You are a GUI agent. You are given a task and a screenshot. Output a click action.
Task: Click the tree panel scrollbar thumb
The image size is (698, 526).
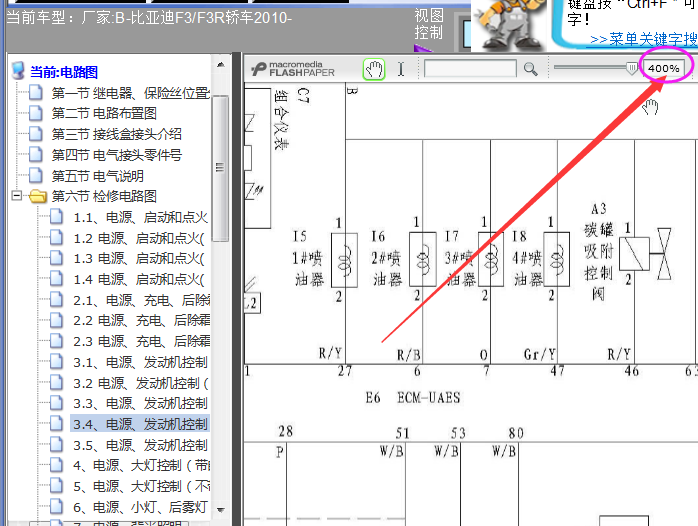(220, 168)
